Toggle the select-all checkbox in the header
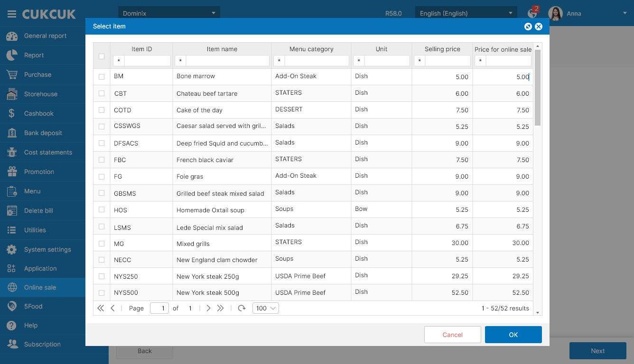 coord(102,56)
